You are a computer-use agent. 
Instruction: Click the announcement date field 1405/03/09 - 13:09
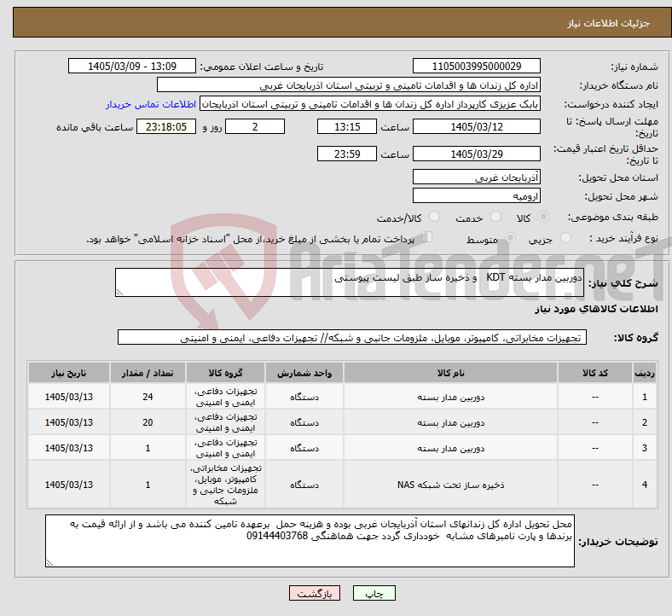132,66
